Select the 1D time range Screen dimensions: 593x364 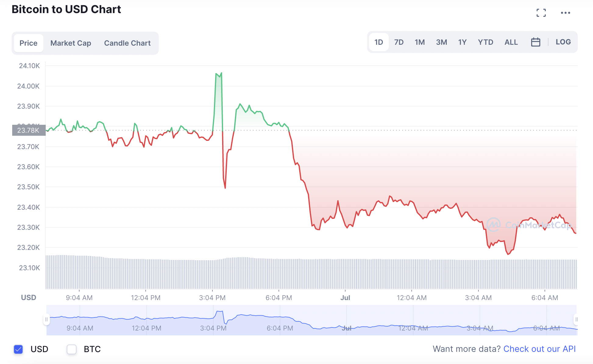(x=379, y=42)
